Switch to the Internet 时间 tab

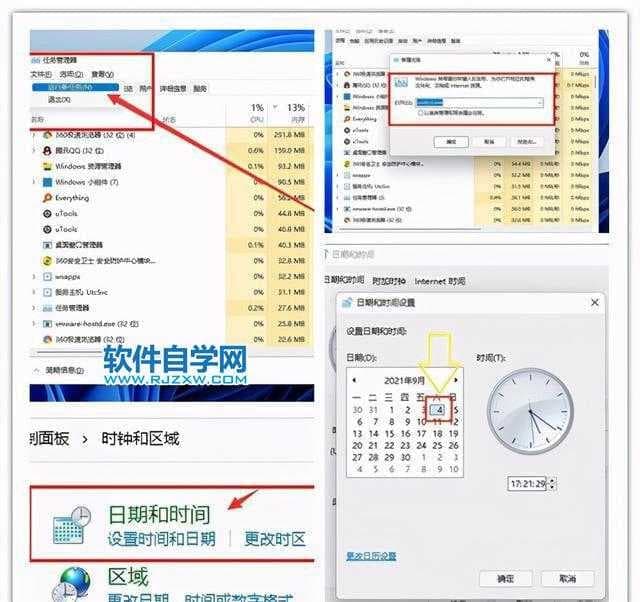pyautogui.click(x=440, y=281)
